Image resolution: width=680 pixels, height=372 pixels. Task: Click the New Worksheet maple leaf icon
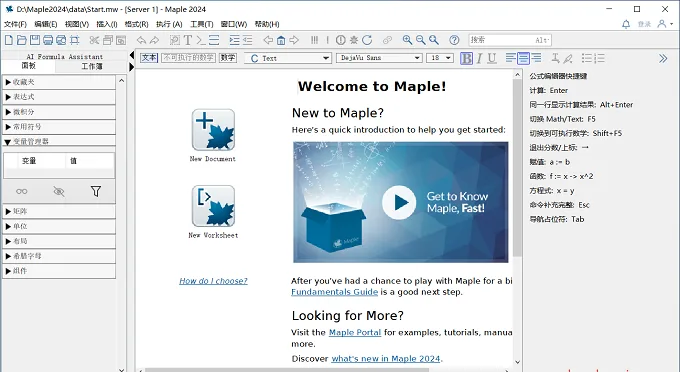[213, 206]
